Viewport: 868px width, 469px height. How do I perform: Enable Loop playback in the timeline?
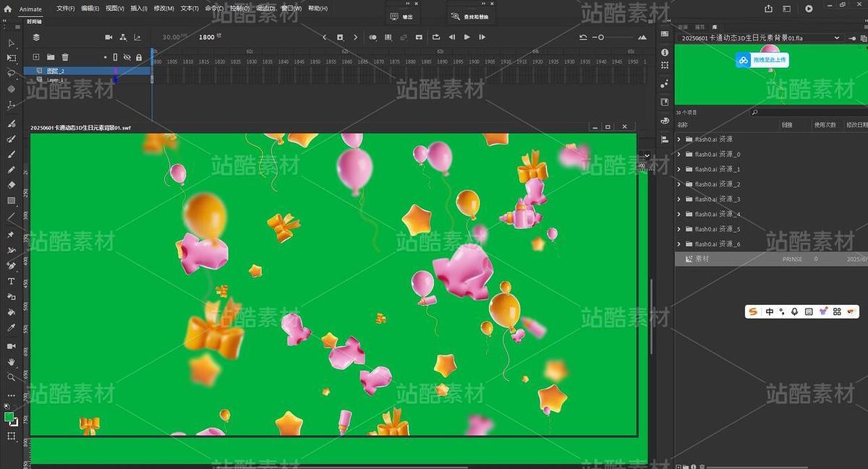point(435,37)
